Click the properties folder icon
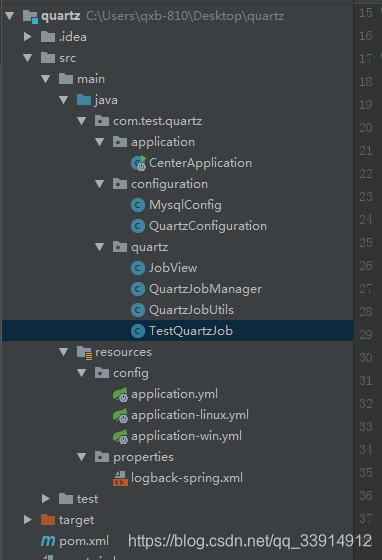Screen dimensions: 382x560 [x=102, y=457]
